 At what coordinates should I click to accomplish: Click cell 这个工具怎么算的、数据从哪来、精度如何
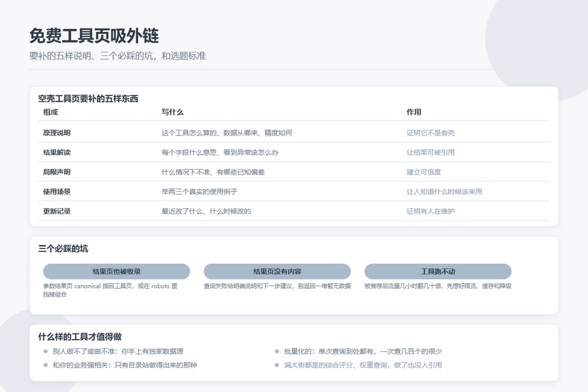(x=227, y=132)
